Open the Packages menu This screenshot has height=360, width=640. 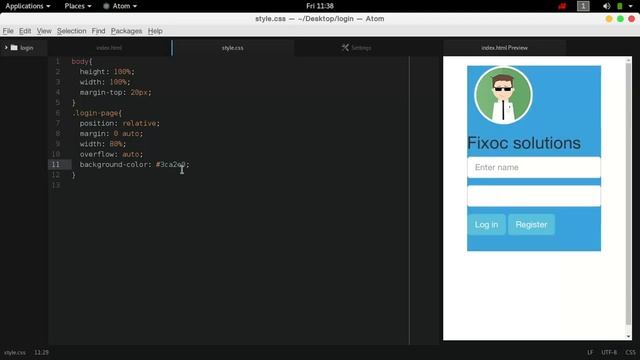click(x=126, y=31)
